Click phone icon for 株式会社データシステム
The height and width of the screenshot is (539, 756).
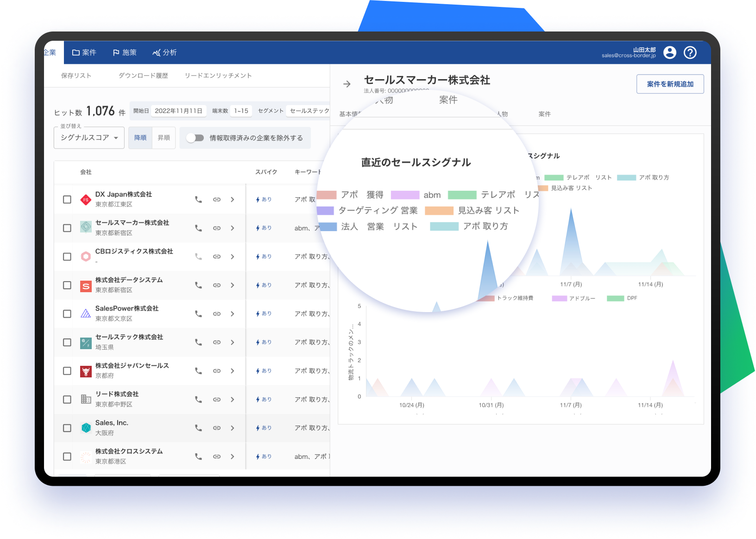coord(198,285)
